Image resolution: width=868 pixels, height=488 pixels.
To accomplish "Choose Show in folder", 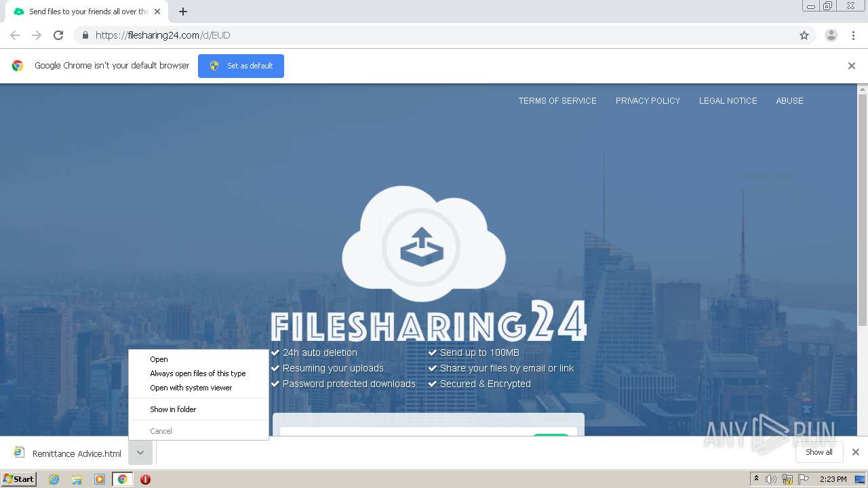I will coord(199,409).
